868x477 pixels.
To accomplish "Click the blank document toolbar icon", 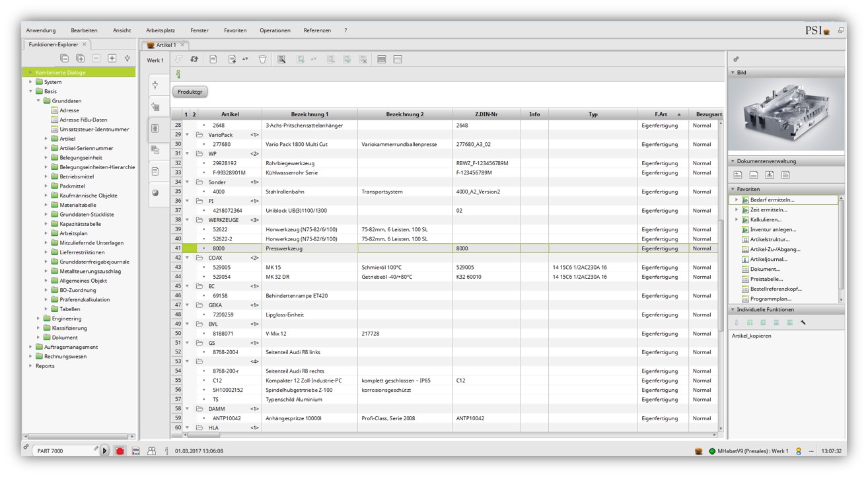I will click(213, 59).
